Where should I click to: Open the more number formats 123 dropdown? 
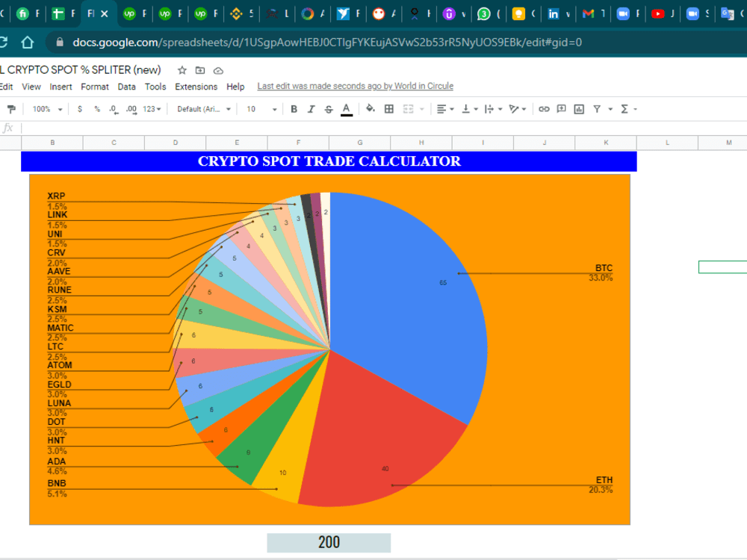click(x=152, y=108)
